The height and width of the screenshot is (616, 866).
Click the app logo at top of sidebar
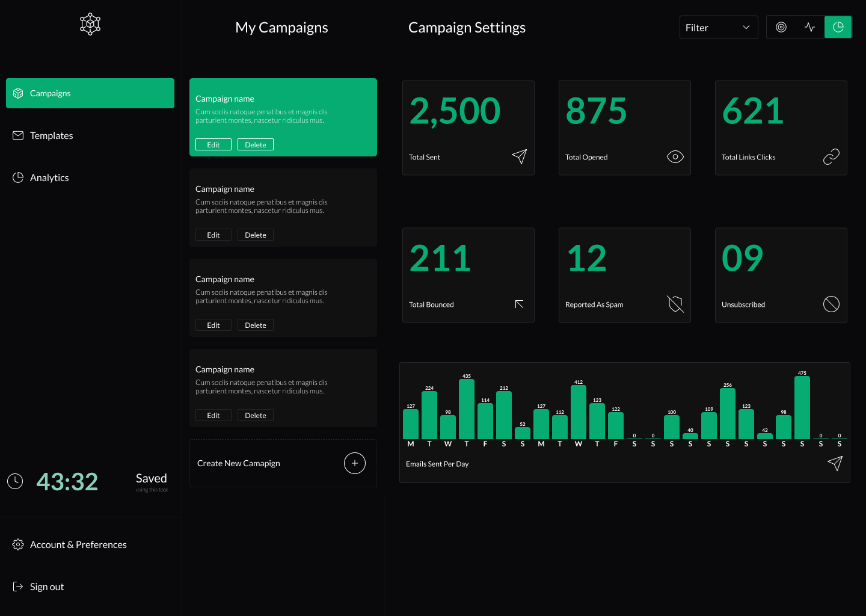click(x=90, y=24)
